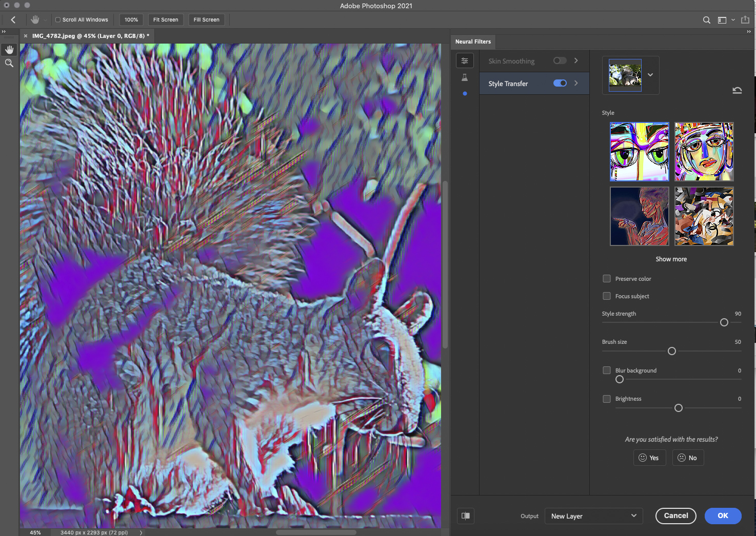
Task: Show the all filters list icon
Action: [465, 60]
